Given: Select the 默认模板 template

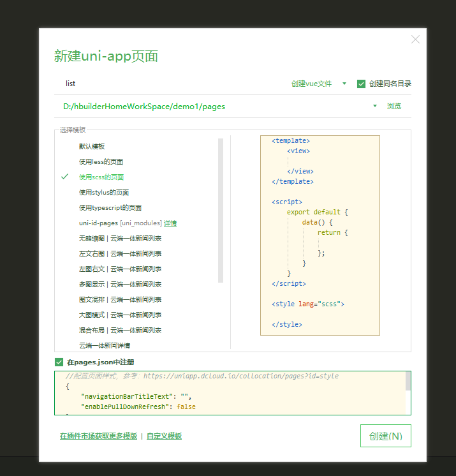Looking at the screenshot, I should click(x=92, y=146).
